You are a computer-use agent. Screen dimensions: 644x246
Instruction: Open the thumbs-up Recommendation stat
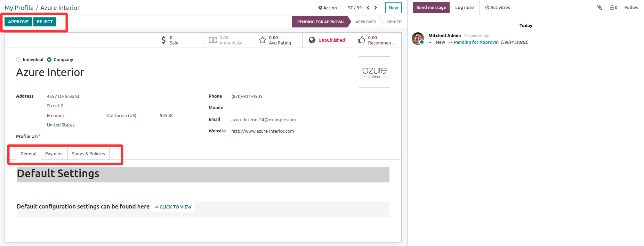coord(362,40)
